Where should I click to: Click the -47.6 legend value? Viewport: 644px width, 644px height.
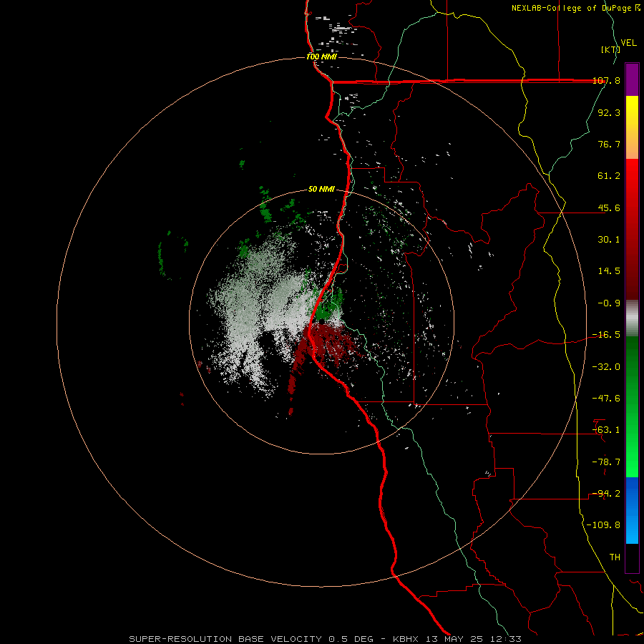coord(607,399)
